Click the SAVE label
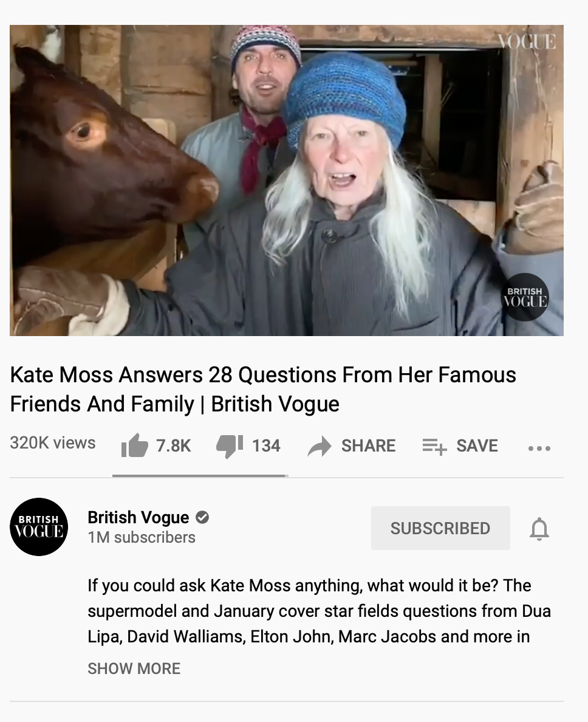The height and width of the screenshot is (722, 588). [477, 445]
